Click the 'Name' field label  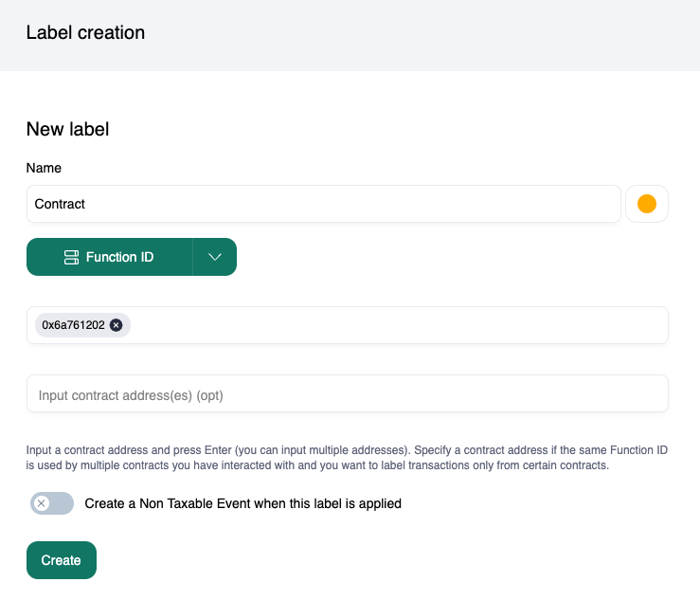44,168
